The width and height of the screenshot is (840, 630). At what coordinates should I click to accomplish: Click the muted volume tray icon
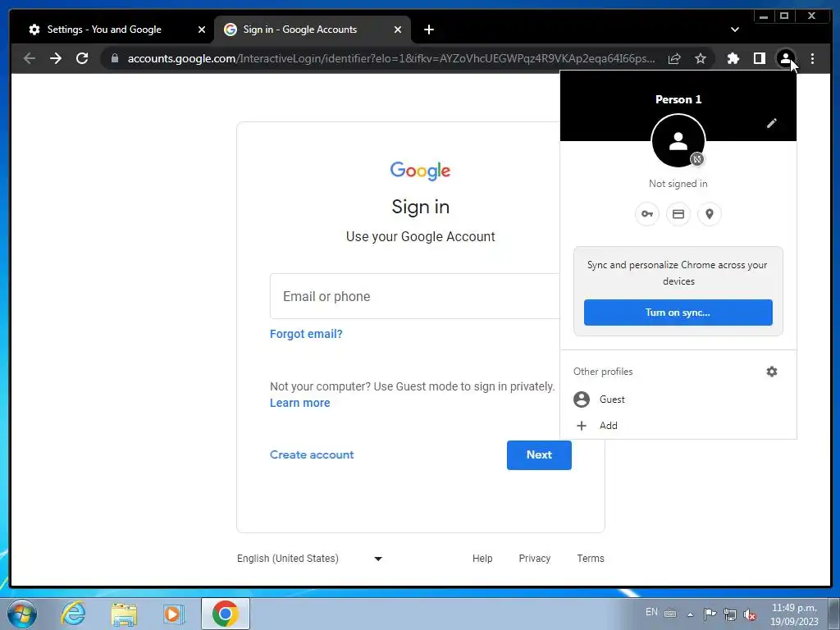[x=750, y=614]
